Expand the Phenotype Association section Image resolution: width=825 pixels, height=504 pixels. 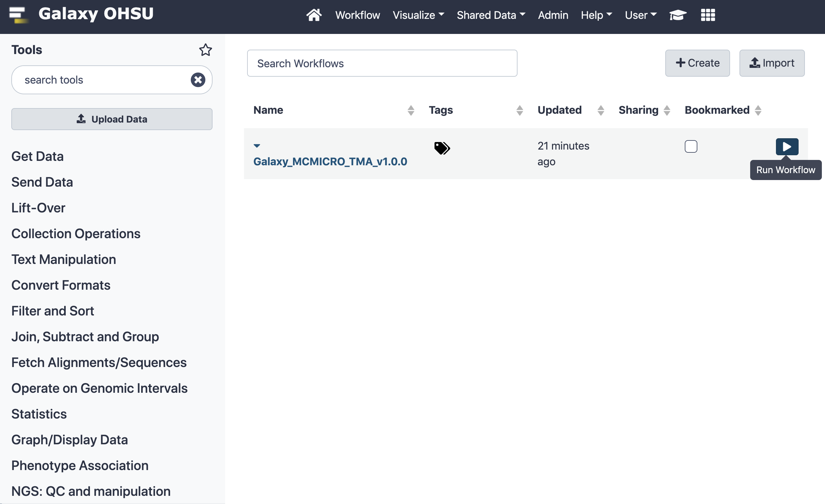[x=80, y=466]
